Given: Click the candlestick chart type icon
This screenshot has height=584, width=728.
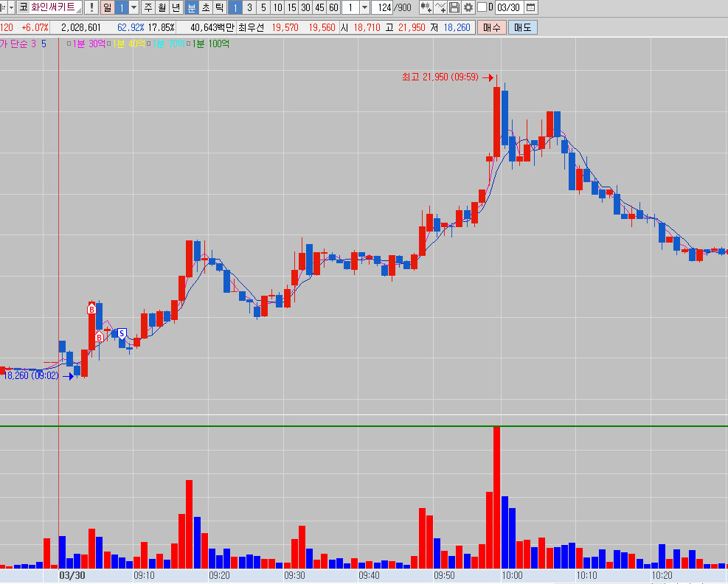Looking at the screenshot, I should click(x=426, y=7).
